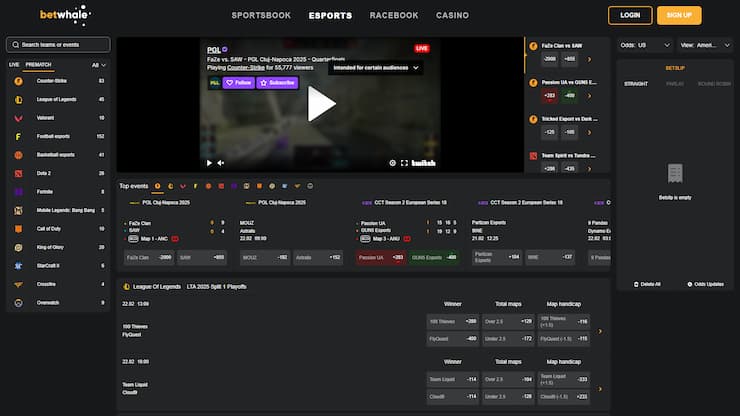Click the Counter-Strike icon in the sidebar
740x416 pixels.
[17, 80]
